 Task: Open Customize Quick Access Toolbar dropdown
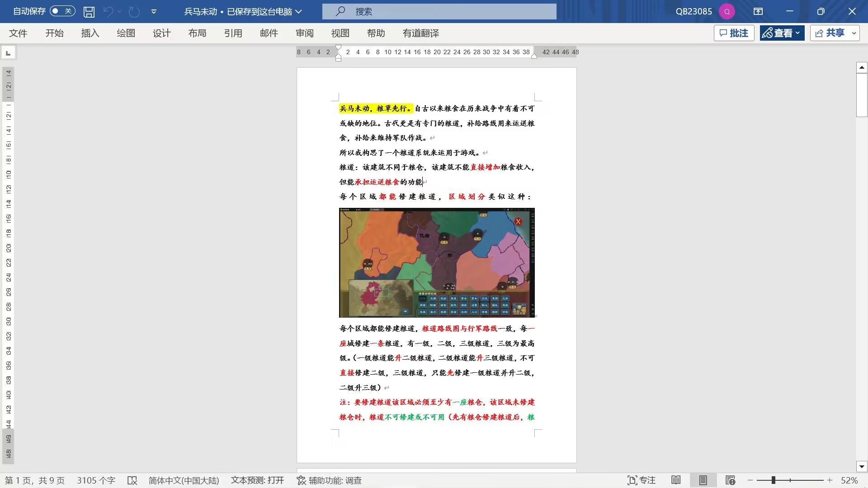coord(154,12)
